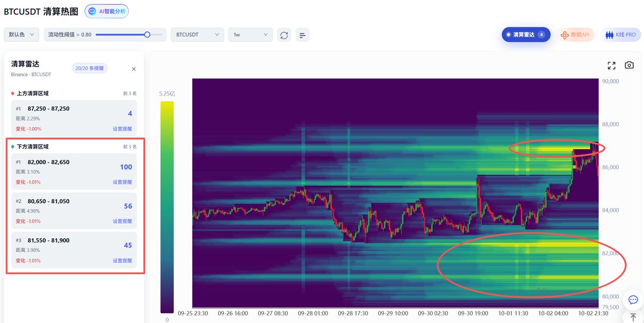The image size is (644, 323).
Task: Click the 上方清算区域 heading
Action: click(x=33, y=93)
